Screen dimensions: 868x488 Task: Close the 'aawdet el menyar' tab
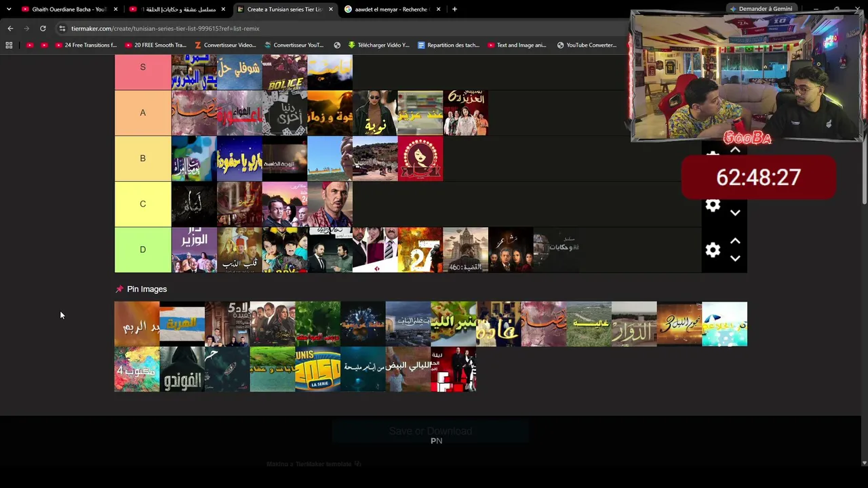[438, 9]
